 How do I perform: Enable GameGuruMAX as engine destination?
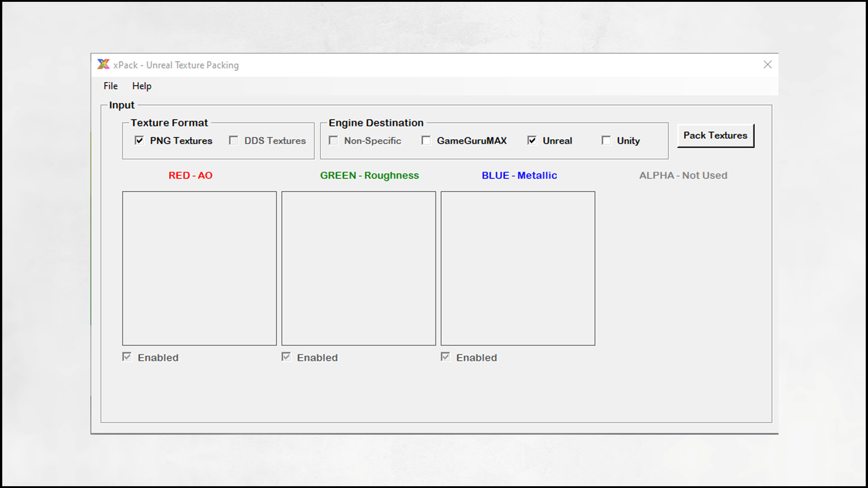[426, 141]
